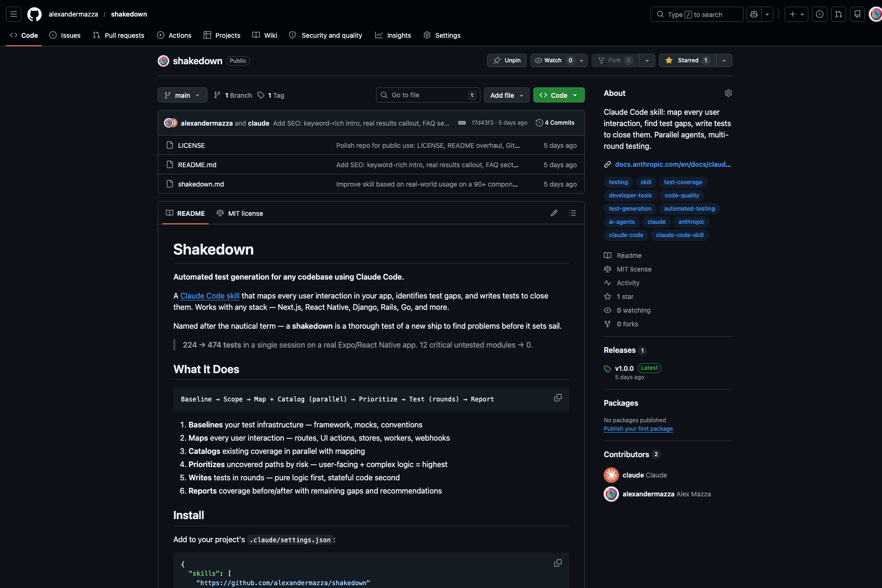Toggle Watch for this repository

pyautogui.click(x=553, y=60)
